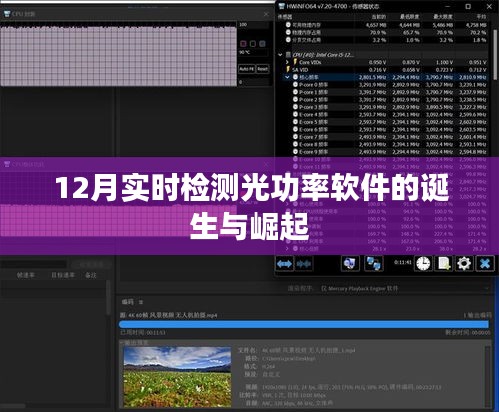Close the CPU graph window at top left
The image size is (499, 412).
coord(266,14)
